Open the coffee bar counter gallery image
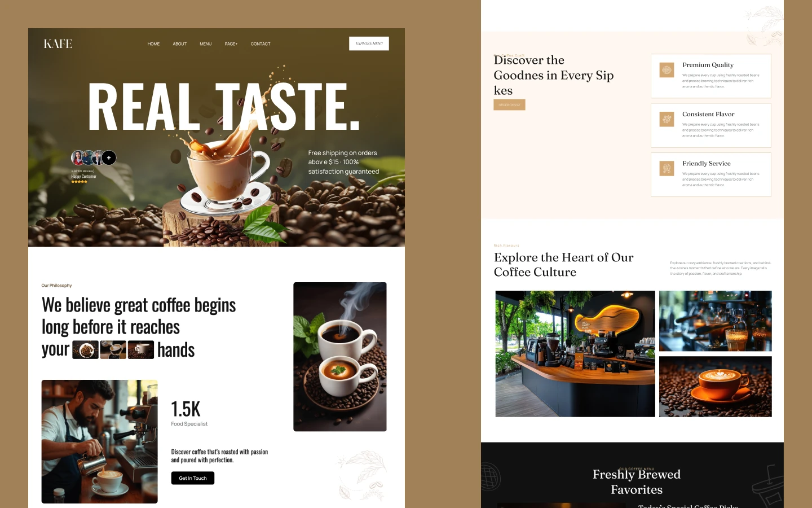Image resolution: width=812 pixels, height=508 pixels. pos(575,354)
